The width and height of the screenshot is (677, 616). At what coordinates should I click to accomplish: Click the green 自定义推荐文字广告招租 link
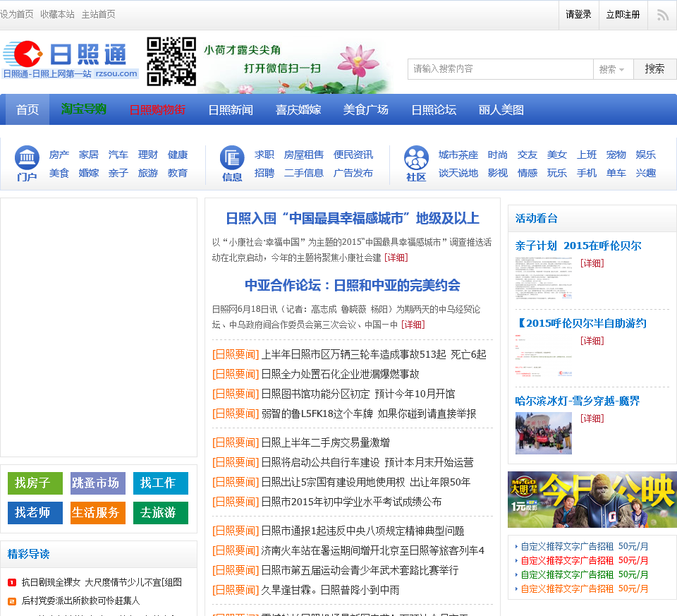point(585,575)
